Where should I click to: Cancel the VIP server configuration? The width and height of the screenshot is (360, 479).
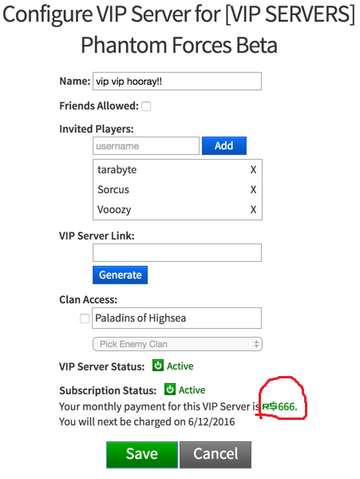[x=216, y=455]
